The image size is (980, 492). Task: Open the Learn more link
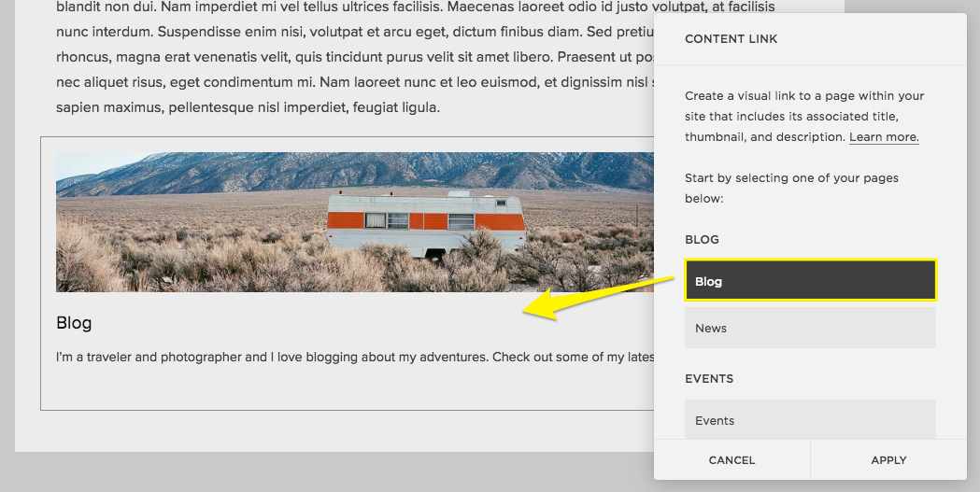click(884, 137)
